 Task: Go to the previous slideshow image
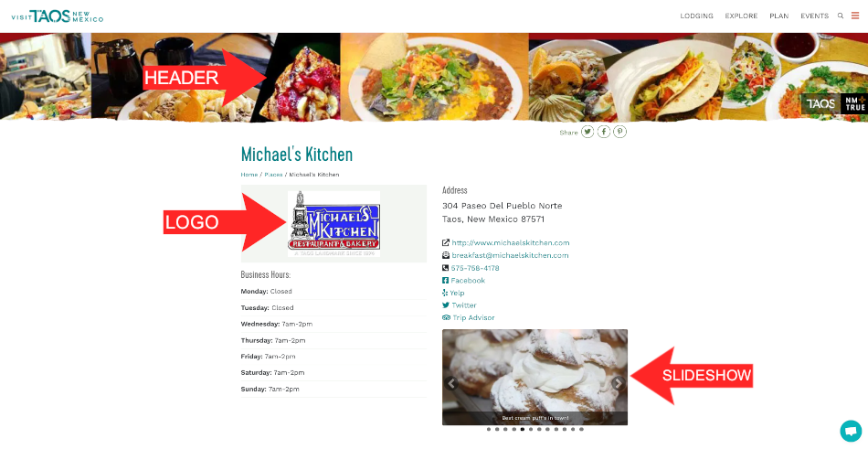tap(451, 383)
